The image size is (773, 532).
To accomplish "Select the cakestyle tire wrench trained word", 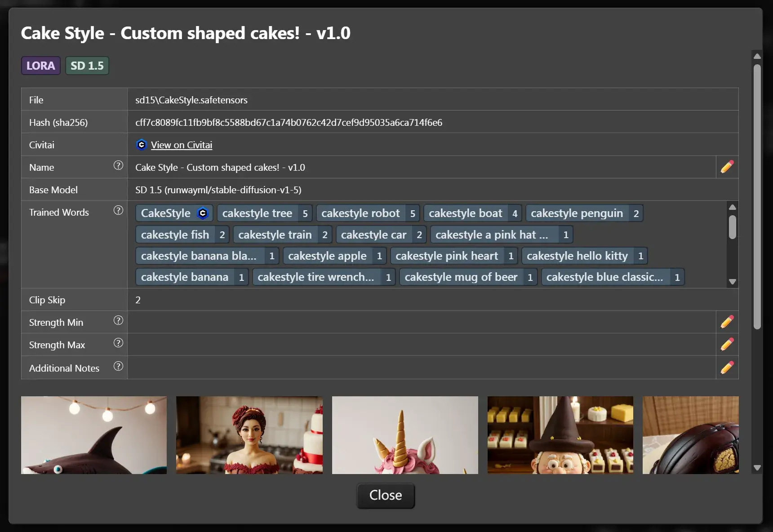I will coord(324,277).
